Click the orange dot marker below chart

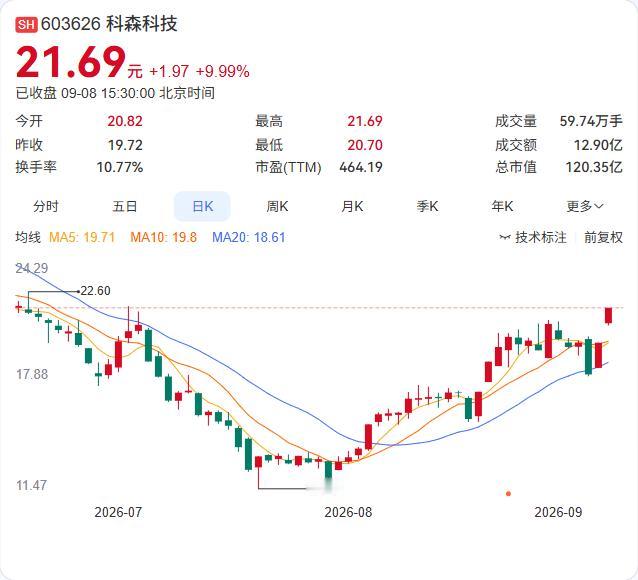click(x=508, y=494)
